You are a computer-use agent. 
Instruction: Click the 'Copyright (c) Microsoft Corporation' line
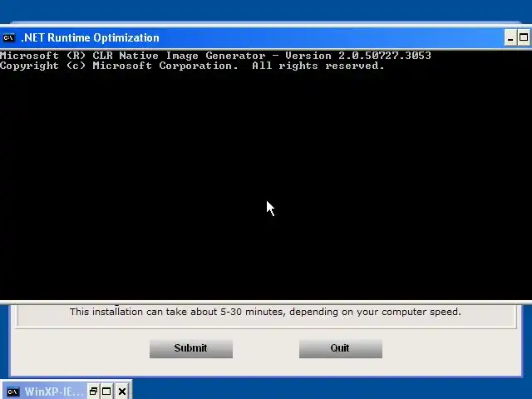point(192,66)
